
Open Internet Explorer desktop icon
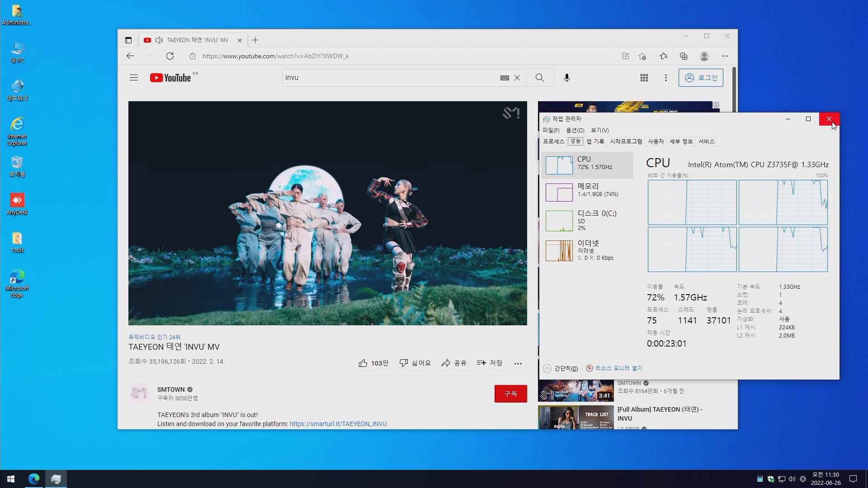[17, 131]
